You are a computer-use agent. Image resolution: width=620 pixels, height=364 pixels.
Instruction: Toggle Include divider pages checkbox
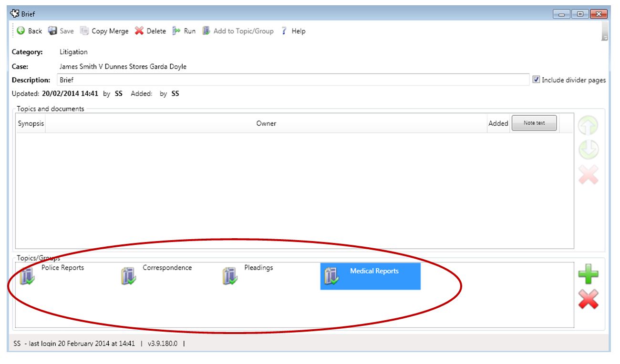[537, 80]
